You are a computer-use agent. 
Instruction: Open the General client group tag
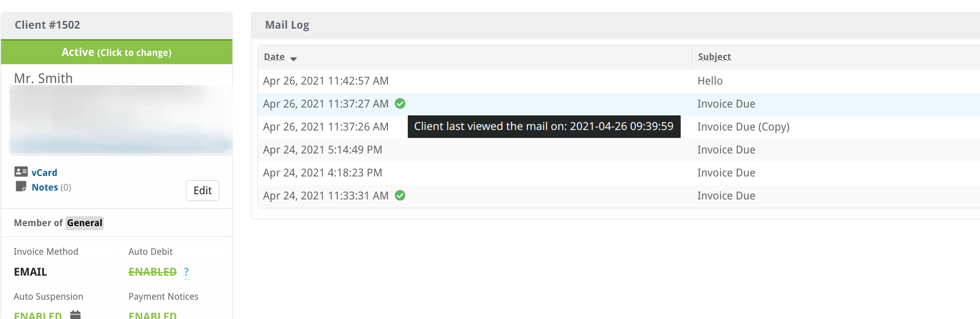(x=85, y=223)
